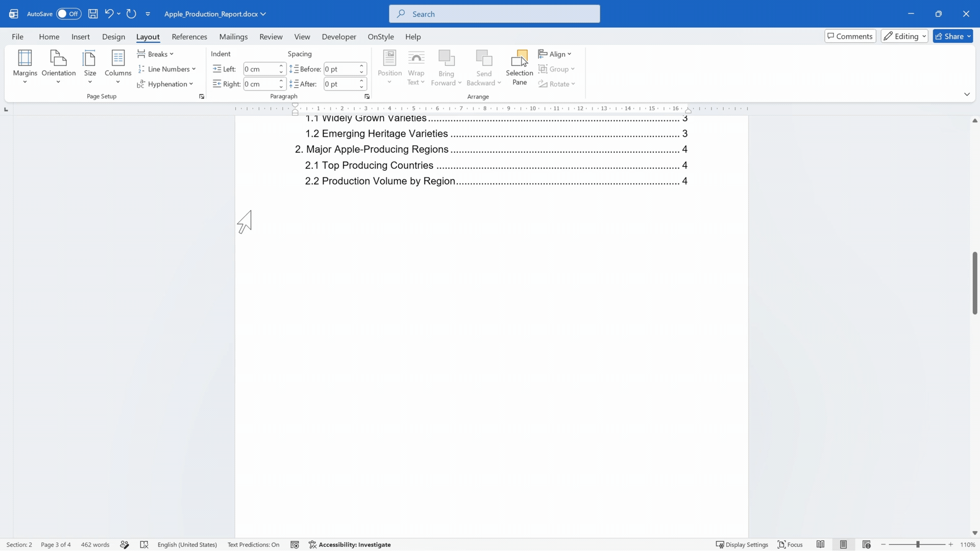
Task: Open Page Setup dialog launcher
Action: tap(202, 96)
